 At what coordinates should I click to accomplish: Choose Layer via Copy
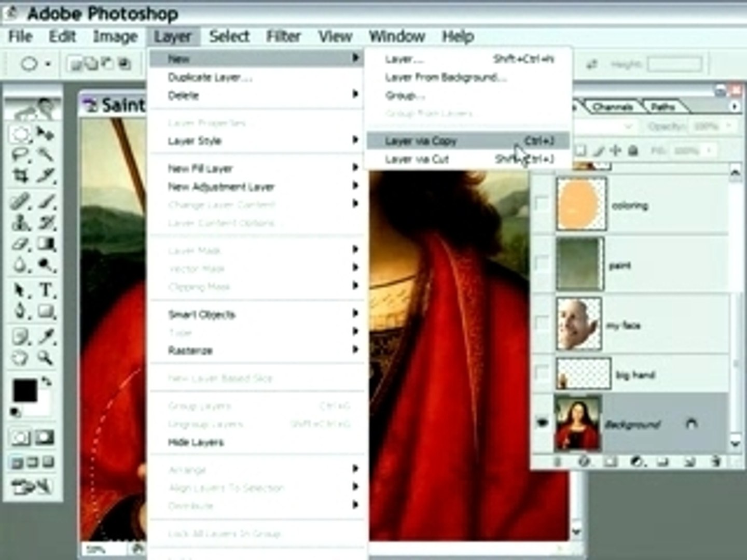(468, 141)
